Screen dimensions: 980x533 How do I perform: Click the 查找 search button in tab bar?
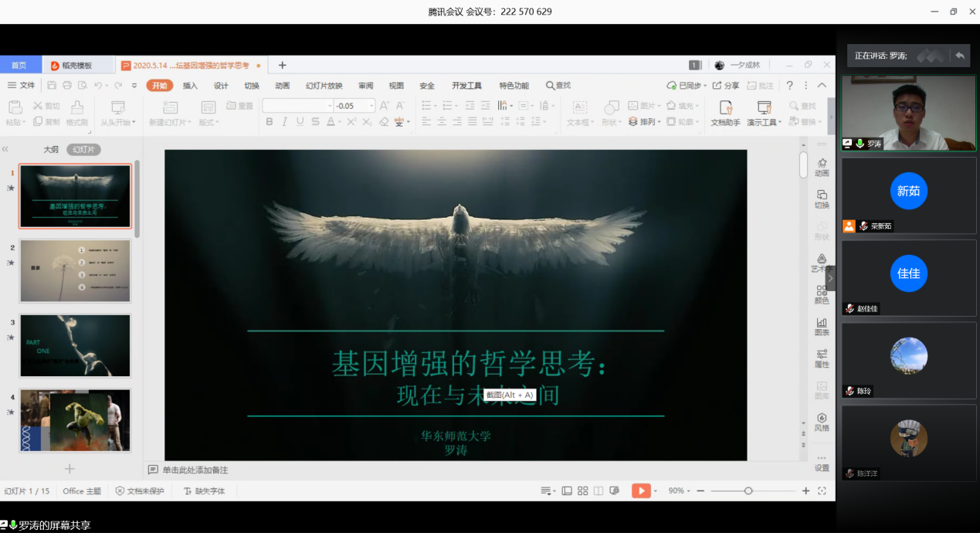(558, 86)
